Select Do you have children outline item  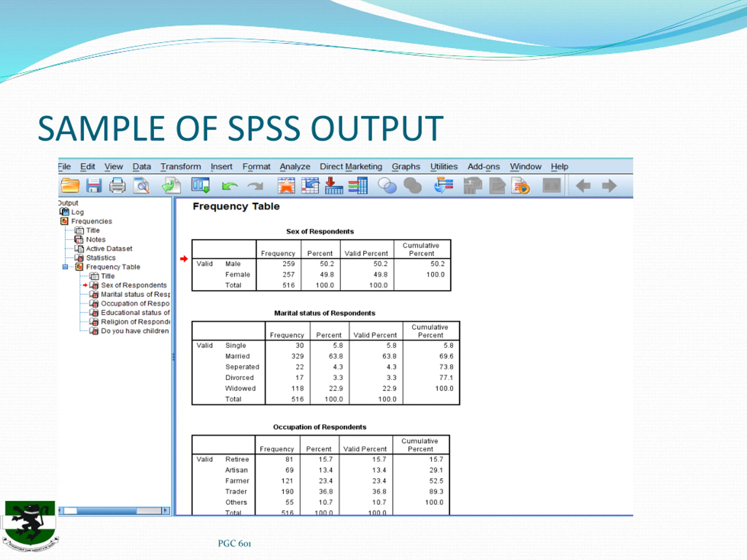(135, 331)
